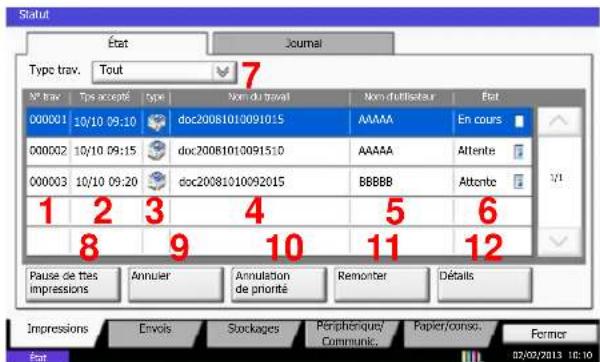Click the État indicator in bottom status bar
Image resolution: width=600 pixels, height=362 pixels.
click(x=38, y=357)
